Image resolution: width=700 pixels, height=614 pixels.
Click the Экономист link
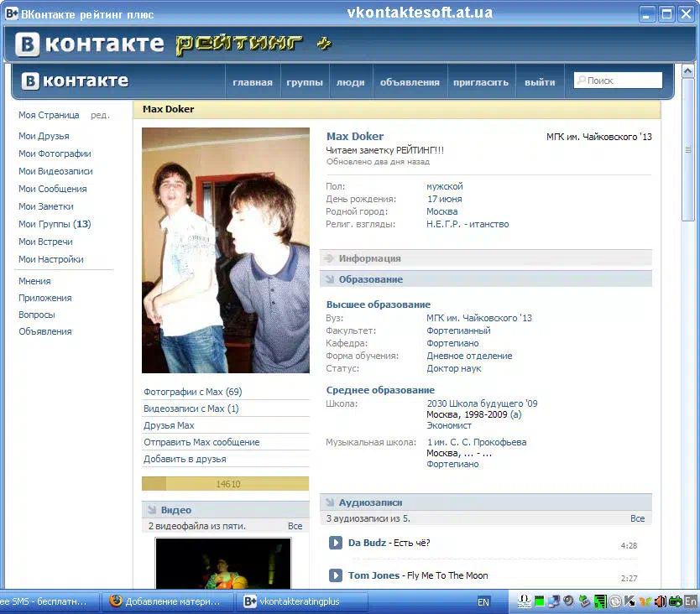pos(449,426)
